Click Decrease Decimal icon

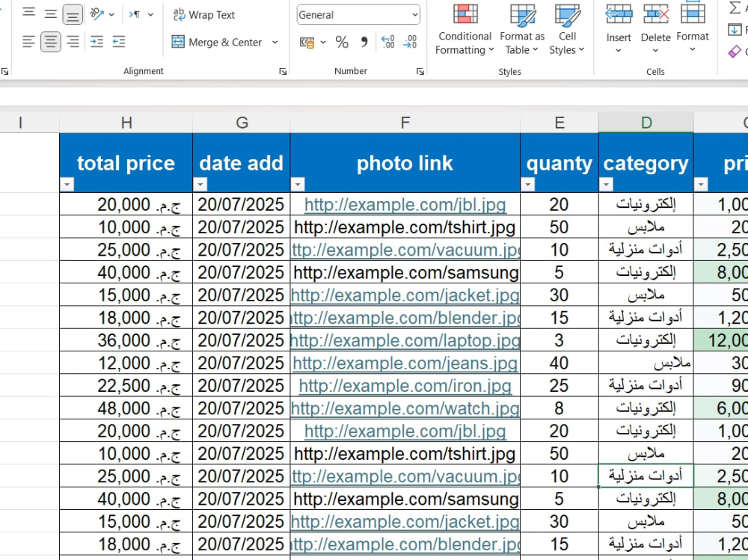tap(410, 42)
